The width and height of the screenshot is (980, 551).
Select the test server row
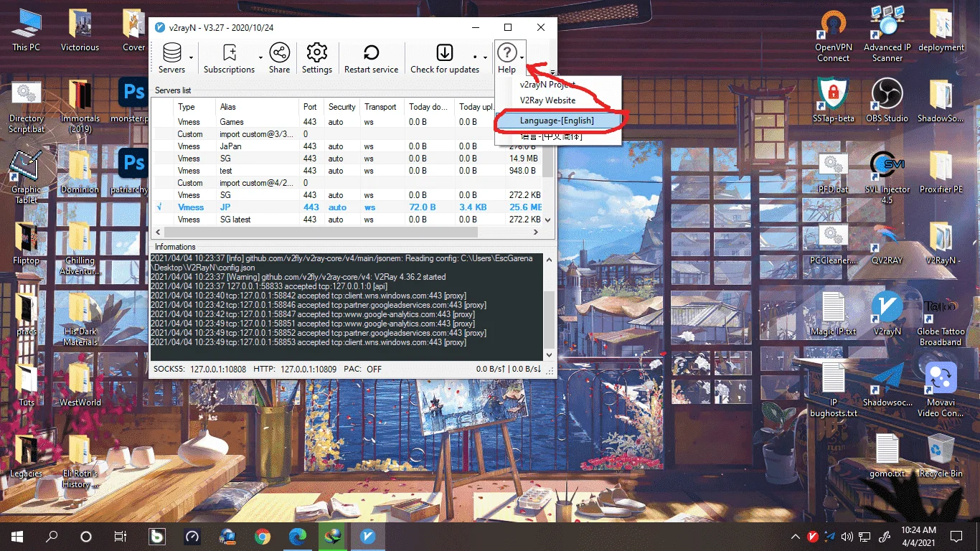349,171
